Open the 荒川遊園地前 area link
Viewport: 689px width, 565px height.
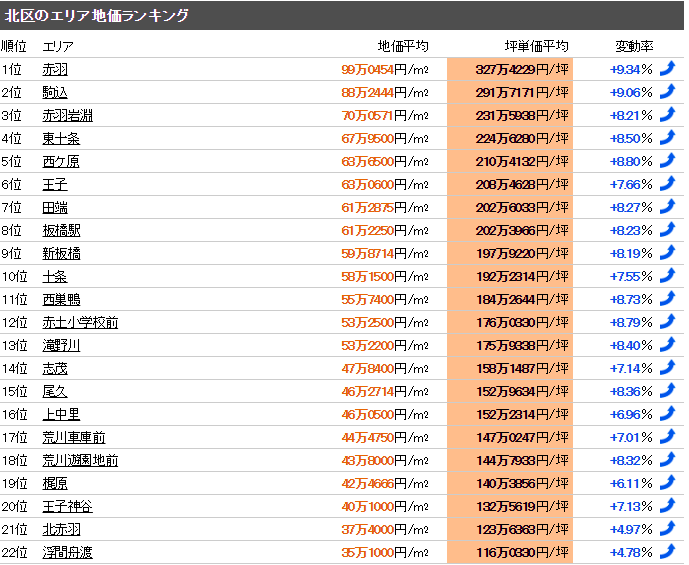coord(80,460)
